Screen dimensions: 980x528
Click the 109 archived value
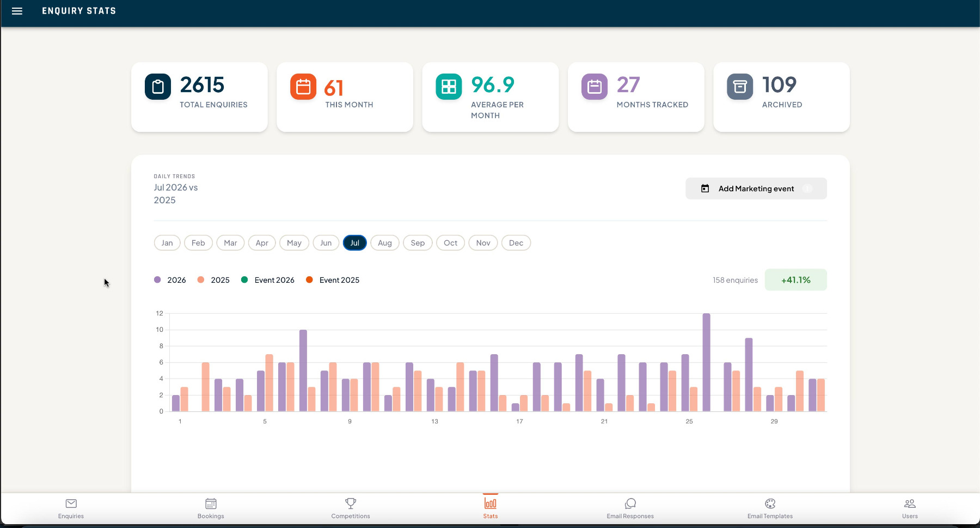(x=779, y=85)
